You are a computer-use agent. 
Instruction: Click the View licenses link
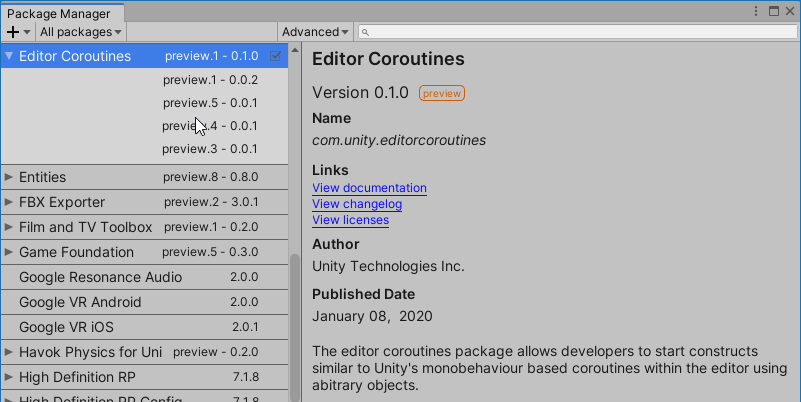pyautogui.click(x=350, y=220)
